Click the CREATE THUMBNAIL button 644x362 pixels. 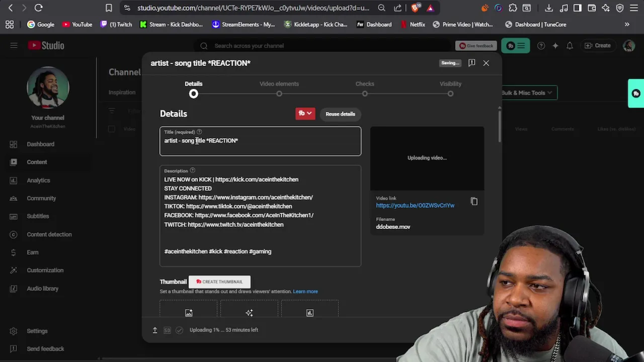point(219,282)
